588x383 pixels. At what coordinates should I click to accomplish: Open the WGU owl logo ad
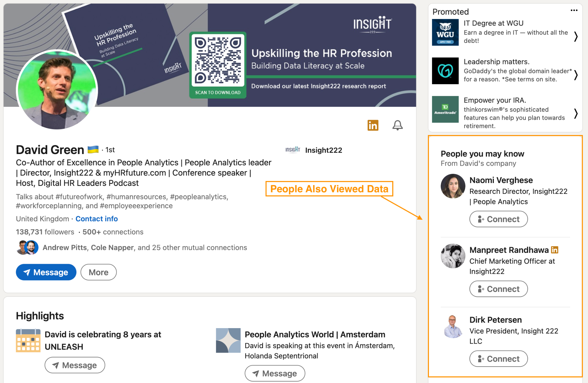445,32
